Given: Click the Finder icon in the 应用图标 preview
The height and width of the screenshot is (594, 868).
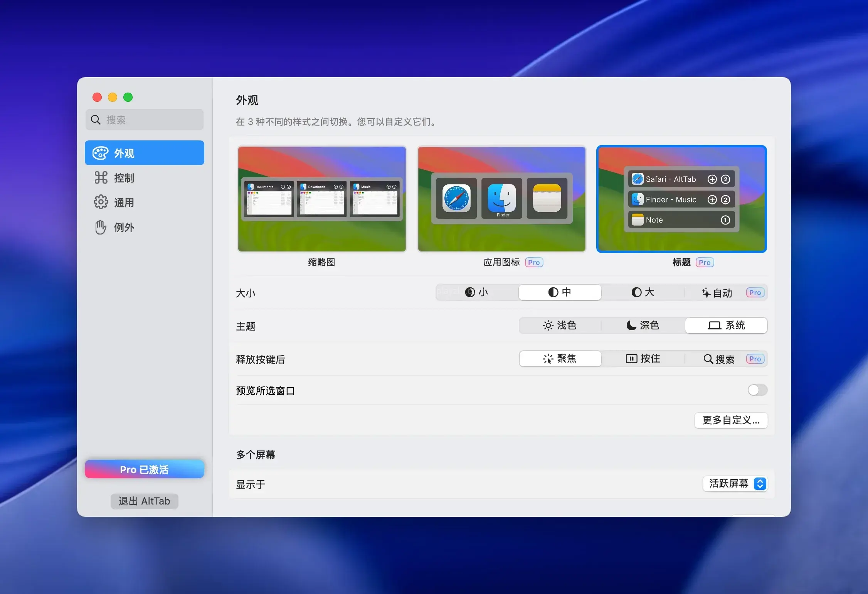Looking at the screenshot, I should pos(502,198).
